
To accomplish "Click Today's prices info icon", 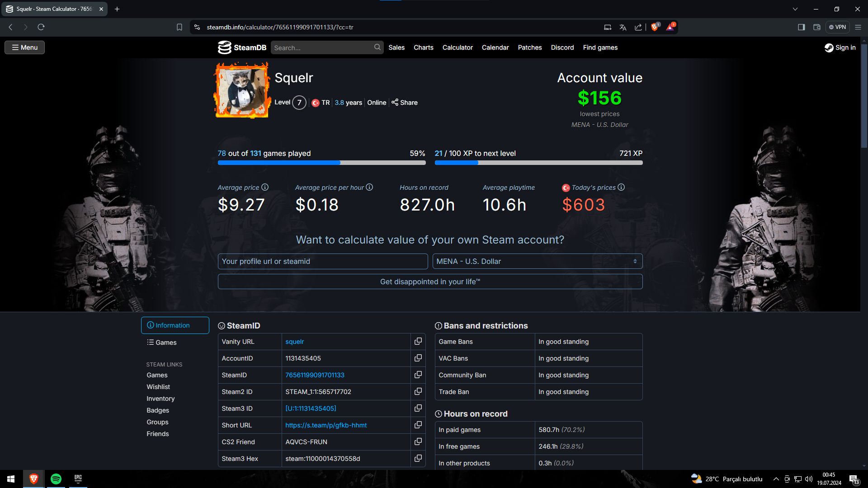I will [621, 187].
